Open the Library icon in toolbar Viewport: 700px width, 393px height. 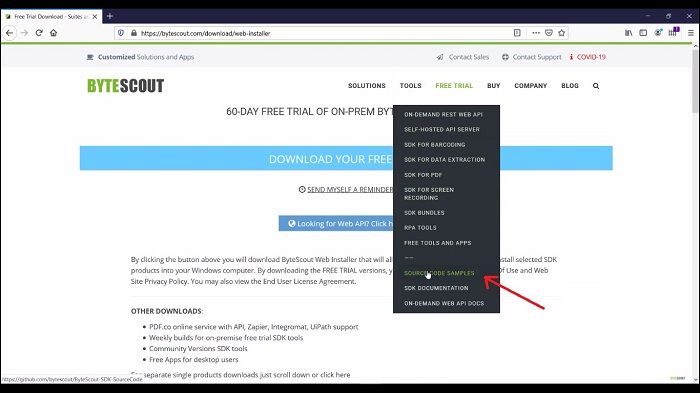pyautogui.click(x=629, y=33)
